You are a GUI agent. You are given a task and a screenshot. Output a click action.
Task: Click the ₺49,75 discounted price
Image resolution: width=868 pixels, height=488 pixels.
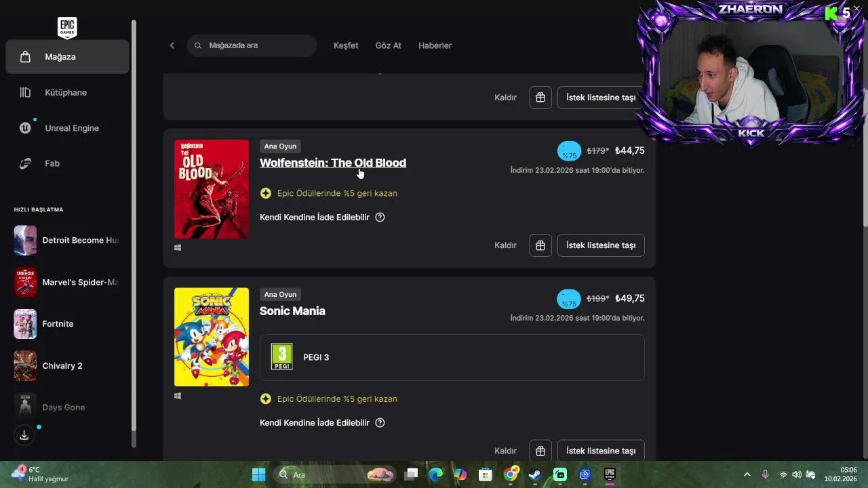[x=630, y=298]
